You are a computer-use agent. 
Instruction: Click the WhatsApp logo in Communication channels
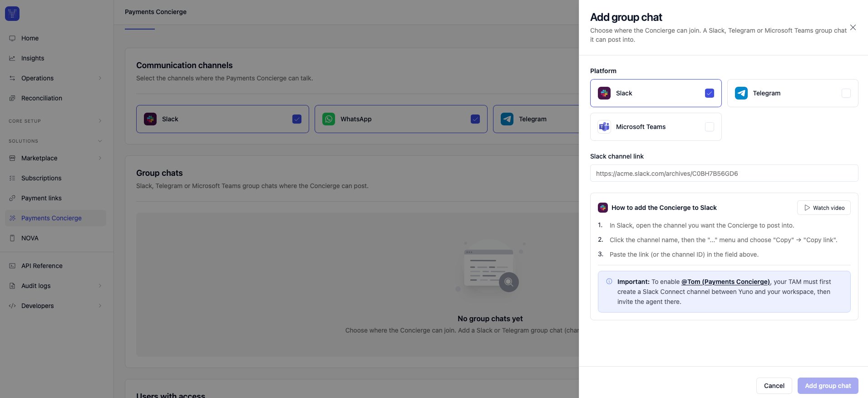coord(329,119)
